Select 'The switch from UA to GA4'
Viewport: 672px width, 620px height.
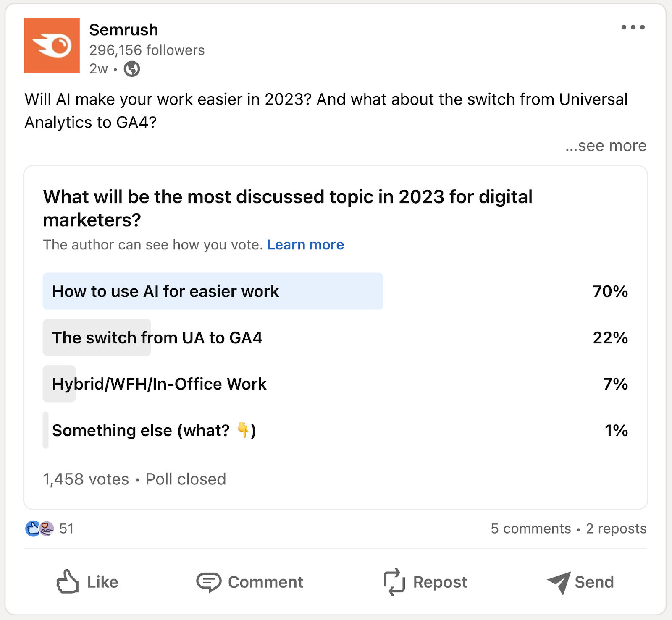[x=157, y=337]
